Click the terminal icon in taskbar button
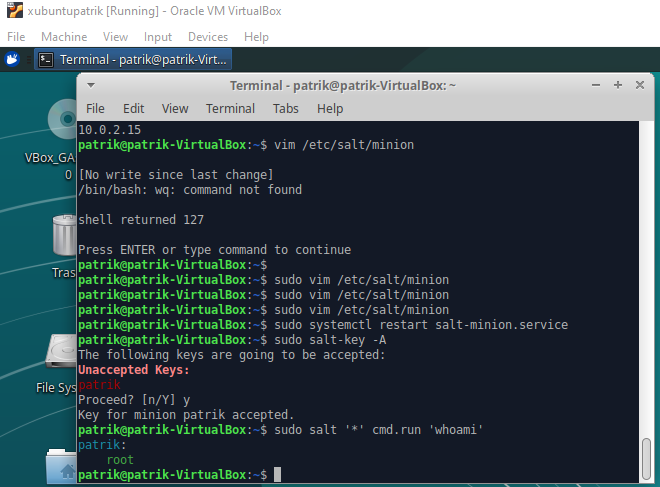 click(46, 59)
